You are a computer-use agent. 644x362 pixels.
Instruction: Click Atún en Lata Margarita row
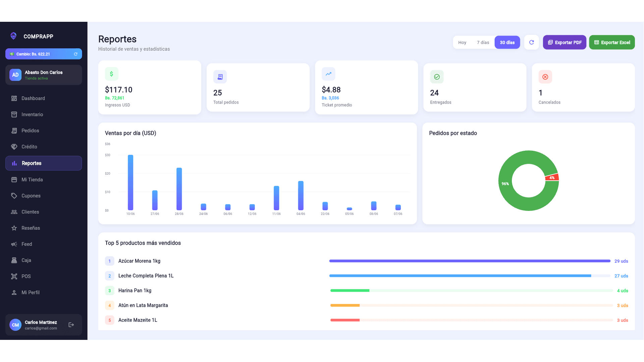pos(366,305)
